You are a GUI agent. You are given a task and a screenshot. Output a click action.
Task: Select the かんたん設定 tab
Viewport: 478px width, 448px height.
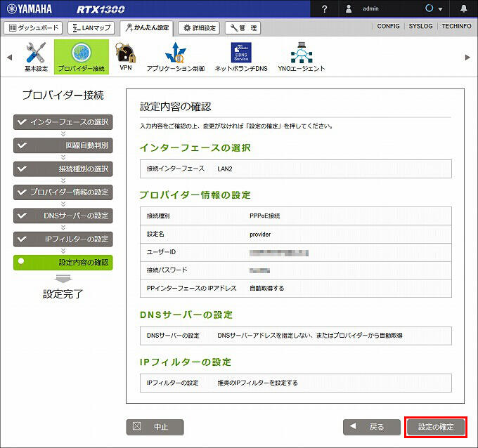tap(147, 28)
